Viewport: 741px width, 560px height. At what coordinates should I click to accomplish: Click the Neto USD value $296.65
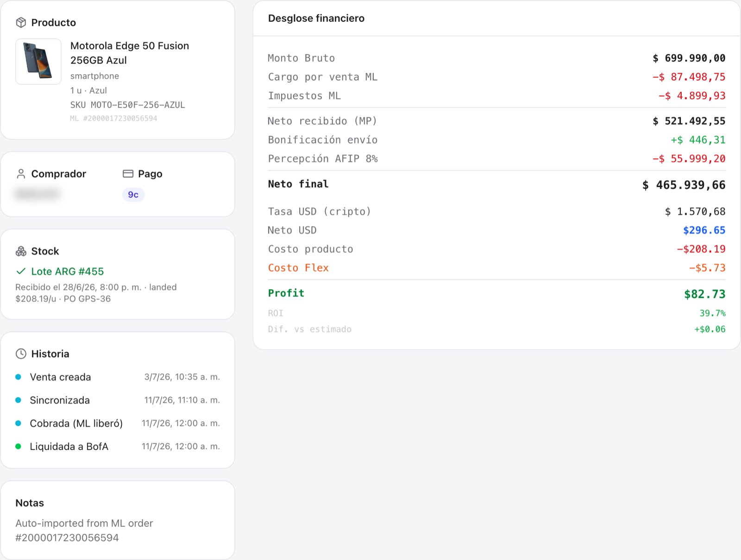click(x=704, y=230)
